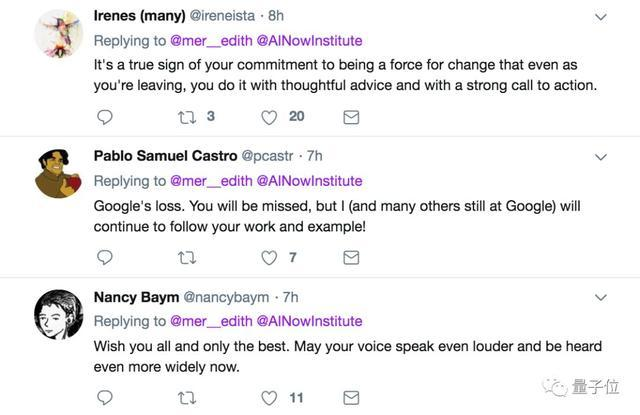Screen dimensions: 640x415
Task: Like Nancy Baym's tweet with 11 likes
Action: click(x=268, y=398)
